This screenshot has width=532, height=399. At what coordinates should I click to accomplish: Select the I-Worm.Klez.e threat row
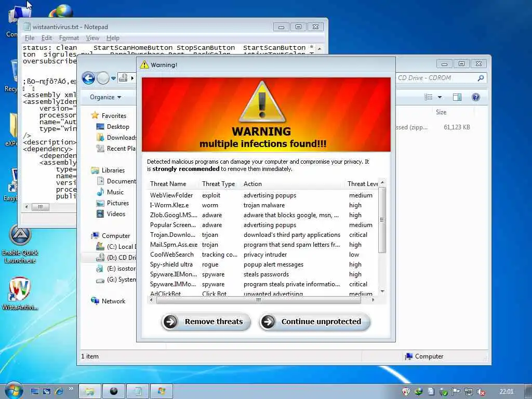[x=262, y=205]
